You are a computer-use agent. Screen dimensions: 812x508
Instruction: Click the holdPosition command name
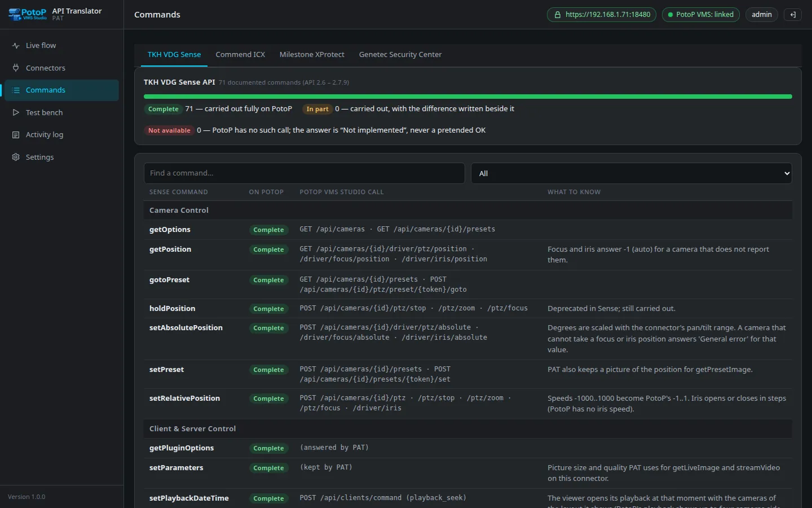(x=172, y=309)
